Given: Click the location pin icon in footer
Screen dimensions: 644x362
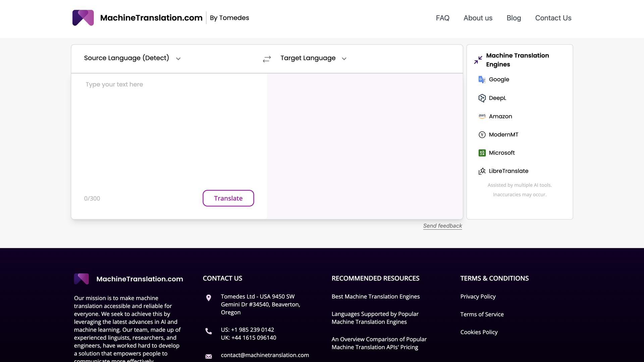Looking at the screenshot, I should coord(209,298).
